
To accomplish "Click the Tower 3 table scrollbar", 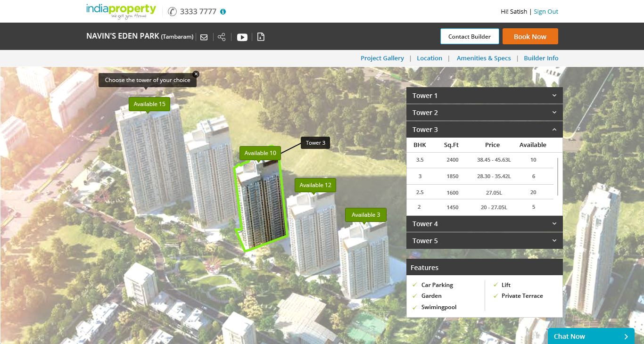I will [x=558, y=177].
